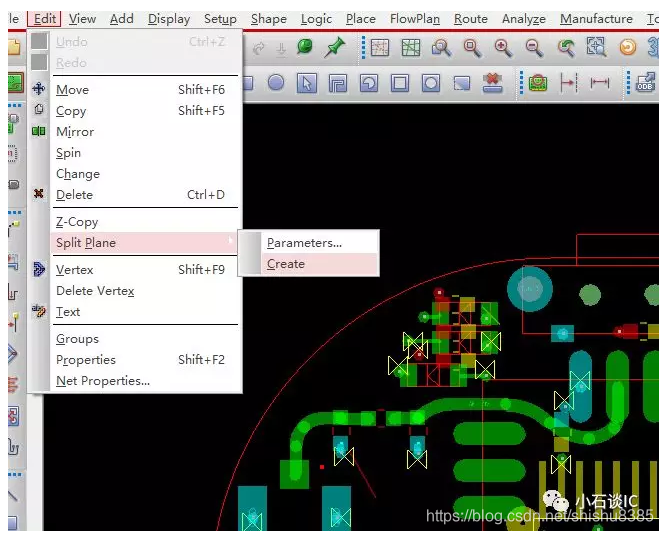This screenshot has width=664, height=535.
Task: Click the green globe toolbar icon
Action: pos(305,47)
